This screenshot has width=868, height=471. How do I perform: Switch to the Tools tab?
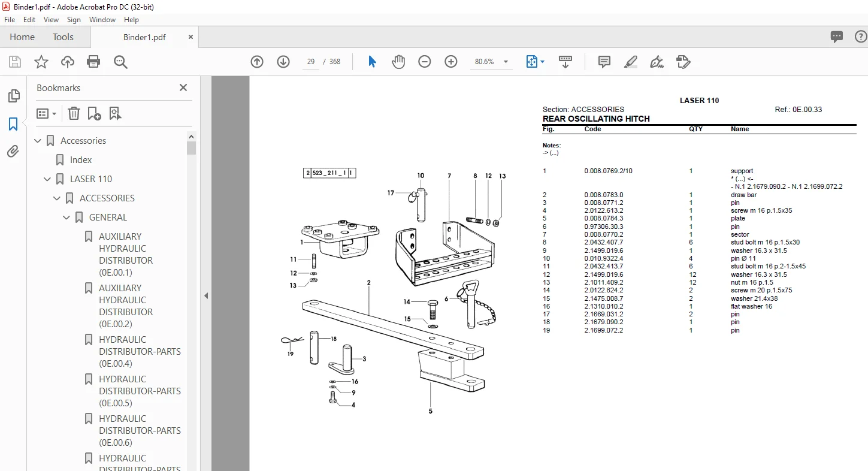tap(63, 37)
